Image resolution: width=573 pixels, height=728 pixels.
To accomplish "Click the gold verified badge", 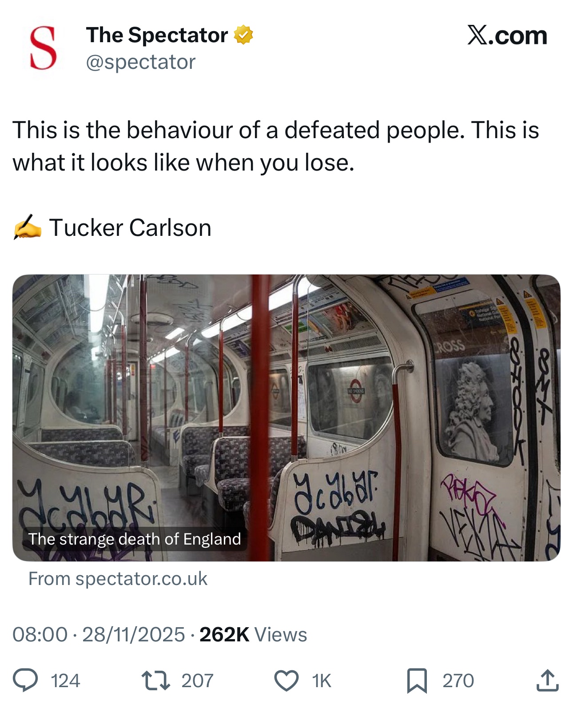I will (x=243, y=35).
